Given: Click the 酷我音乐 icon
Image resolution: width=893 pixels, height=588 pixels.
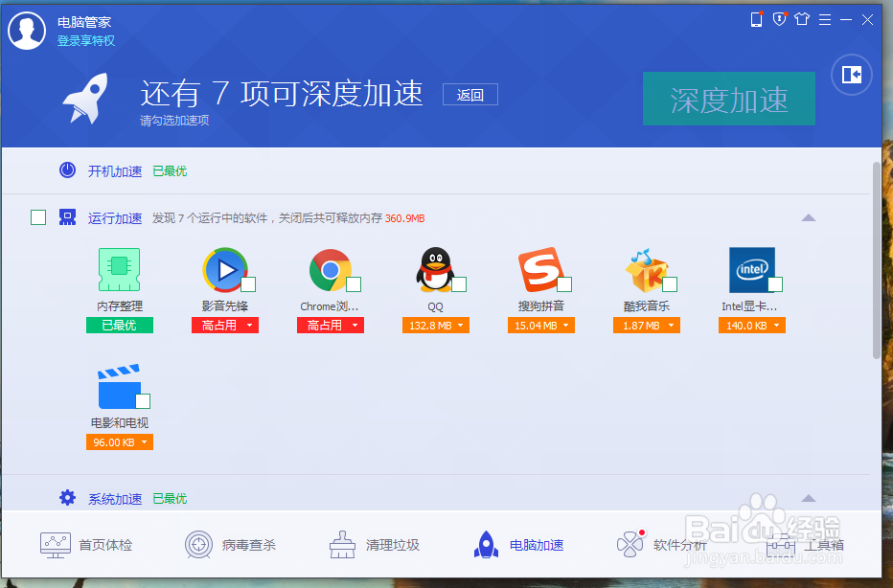Looking at the screenshot, I should (646, 270).
